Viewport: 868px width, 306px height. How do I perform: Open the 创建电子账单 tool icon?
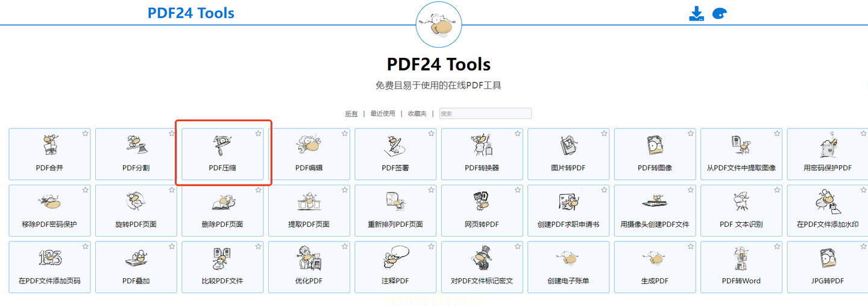[x=568, y=259]
